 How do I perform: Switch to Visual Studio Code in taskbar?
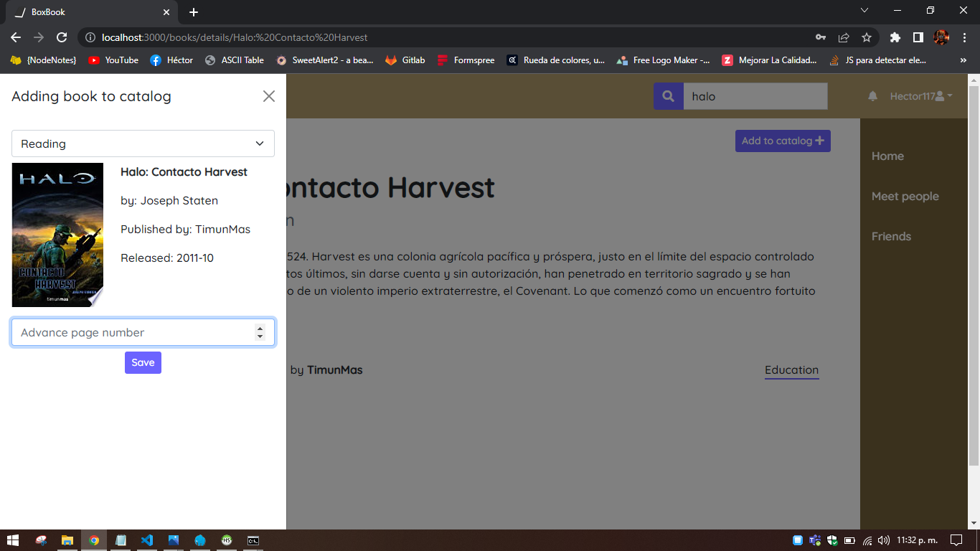(147, 540)
